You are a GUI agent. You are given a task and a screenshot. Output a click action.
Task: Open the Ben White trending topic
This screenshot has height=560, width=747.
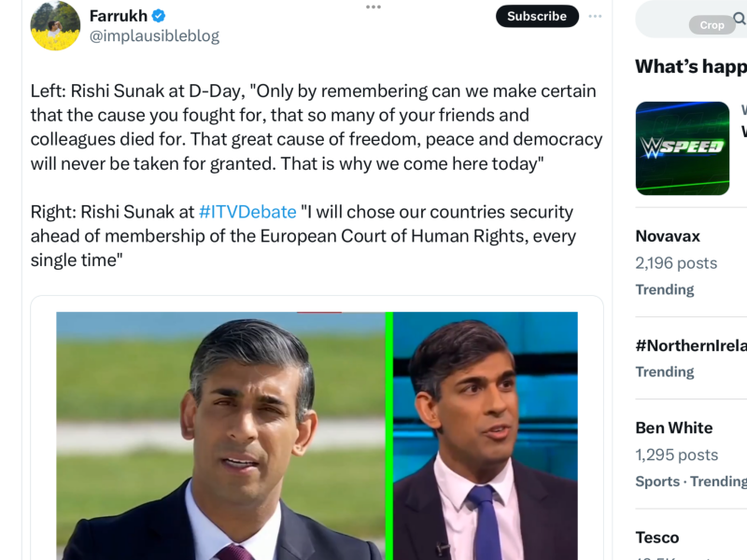tap(674, 427)
